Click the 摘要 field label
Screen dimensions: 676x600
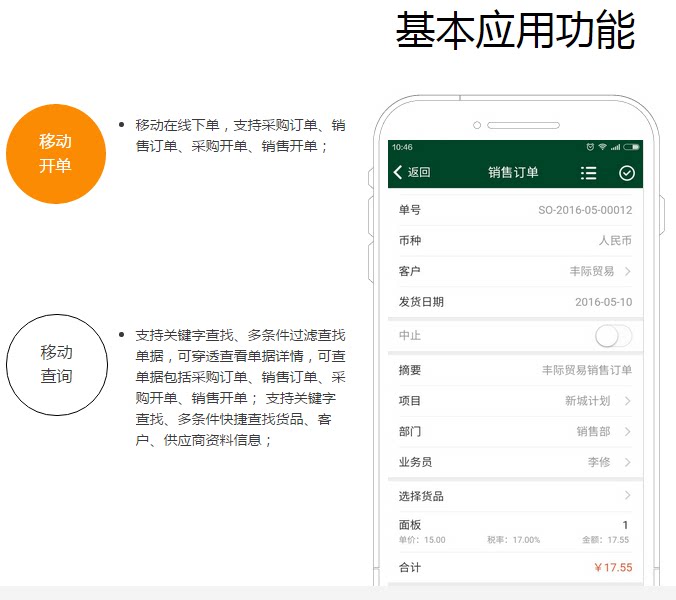click(410, 370)
